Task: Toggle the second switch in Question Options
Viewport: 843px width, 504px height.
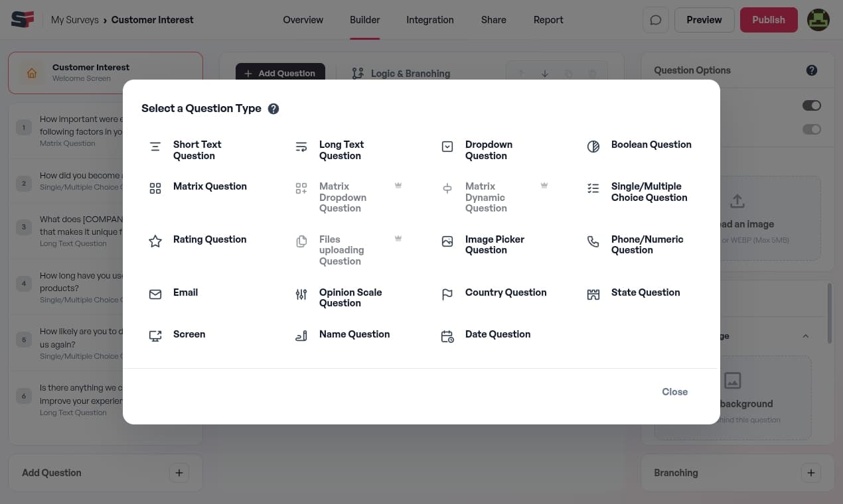Action: (x=812, y=129)
